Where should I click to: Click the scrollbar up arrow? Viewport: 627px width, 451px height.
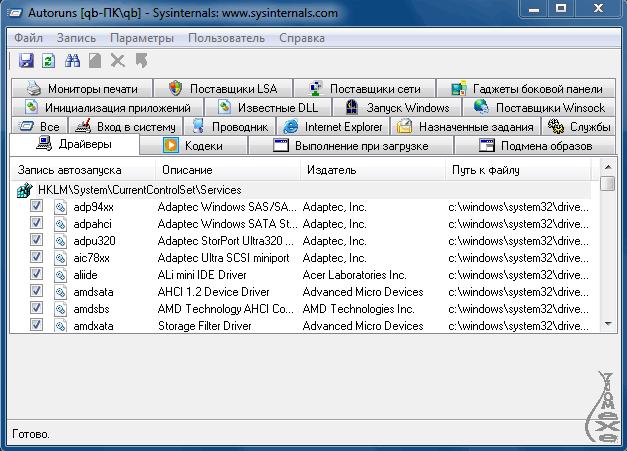point(608,167)
